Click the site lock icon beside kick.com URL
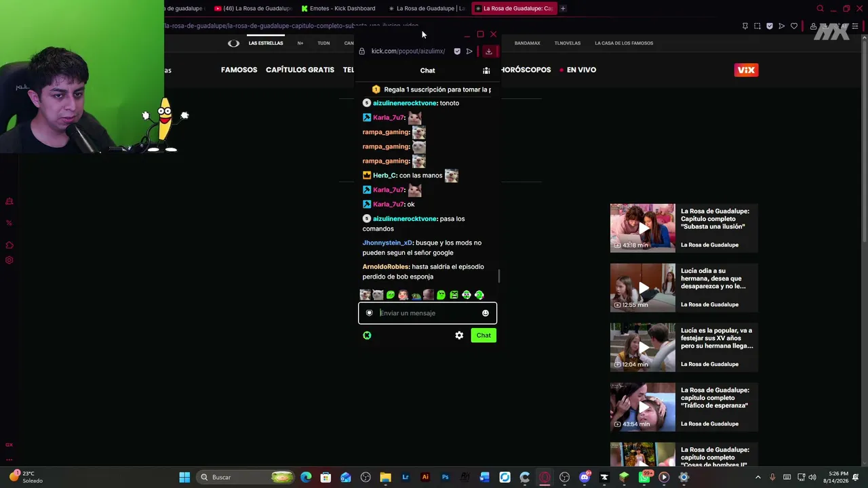 [x=361, y=52]
